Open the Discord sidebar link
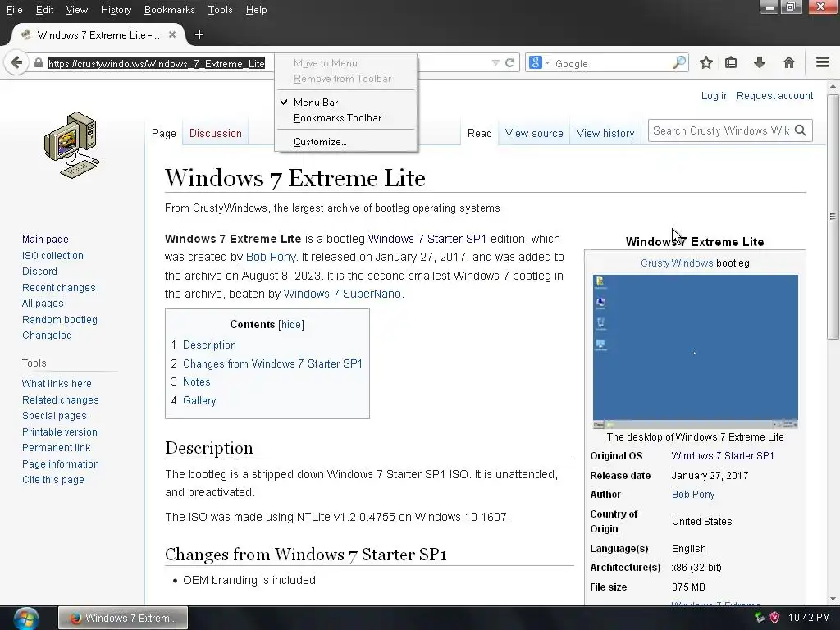This screenshot has height=630, width=840. pos(39,272)
